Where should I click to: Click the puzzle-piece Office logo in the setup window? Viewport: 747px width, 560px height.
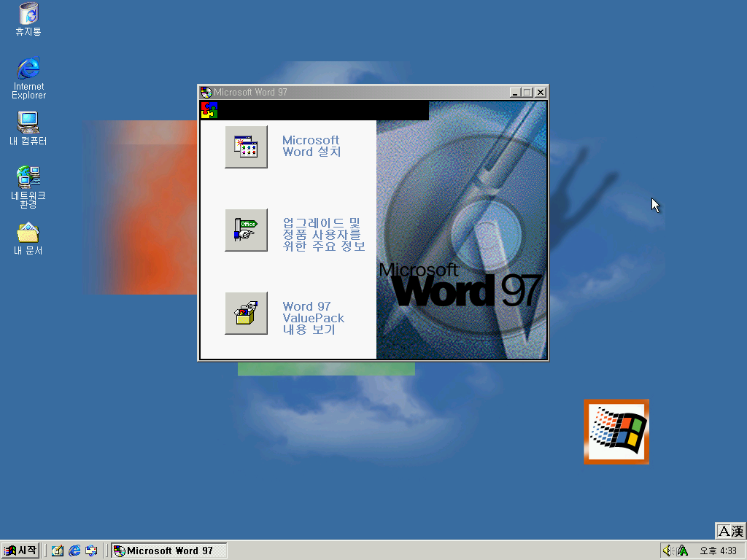click(x=209, y=110)
